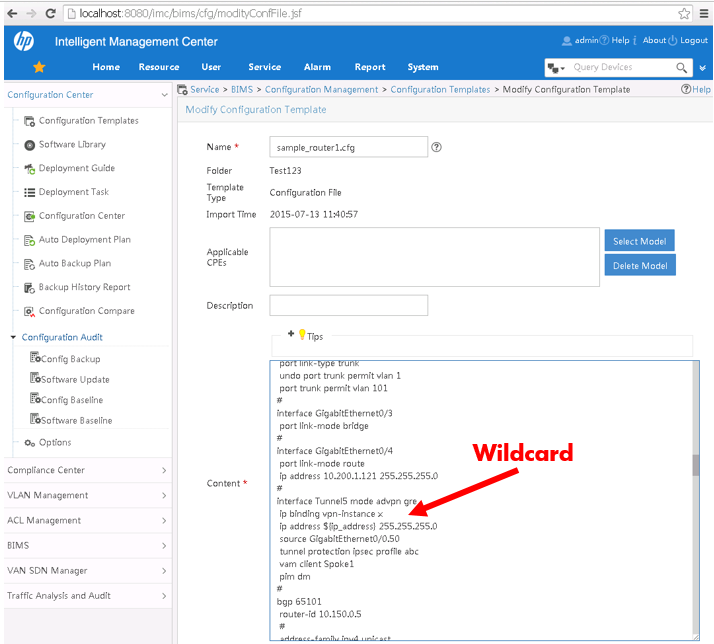714x644 pixels.
Task: Expand the Tips section with plus sign
Action: pyautogui.click(x=291, y=334)
